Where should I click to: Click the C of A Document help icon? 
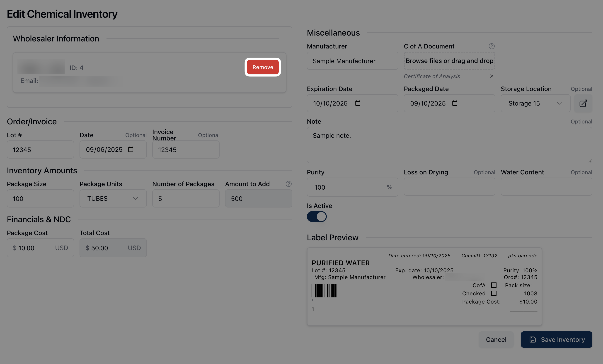pos(492,46)
